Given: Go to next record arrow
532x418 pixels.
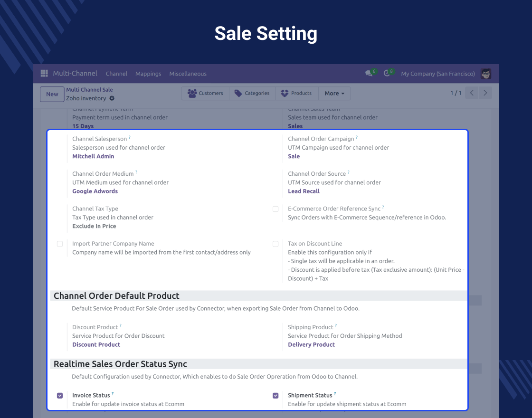Looking at the screenshot, I should (x=485, y=93).
